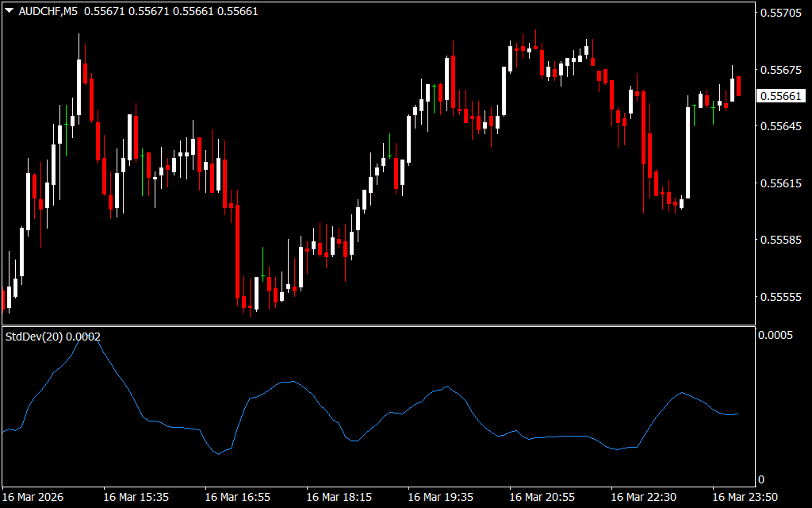Choose the 16 Mar 18:15 time label
Viewport: 812px width, 508px height.
click(x=339, y=497)
